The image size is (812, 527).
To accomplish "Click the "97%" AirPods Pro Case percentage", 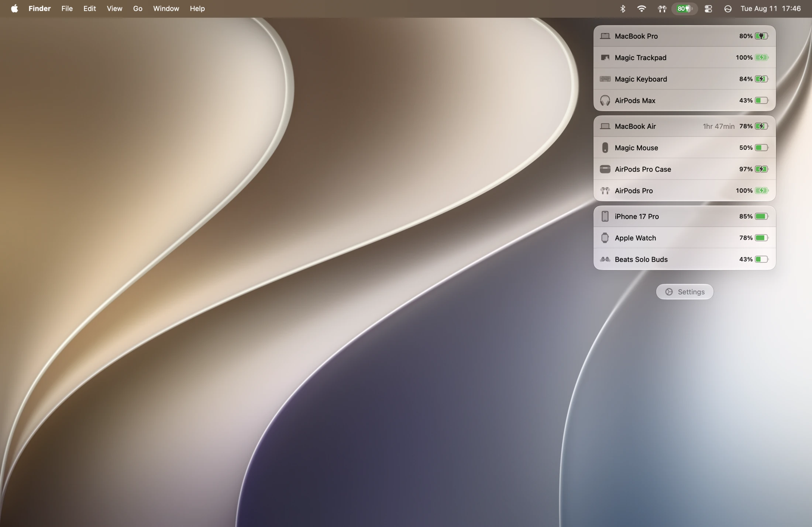I will click(x=746, y=169).
